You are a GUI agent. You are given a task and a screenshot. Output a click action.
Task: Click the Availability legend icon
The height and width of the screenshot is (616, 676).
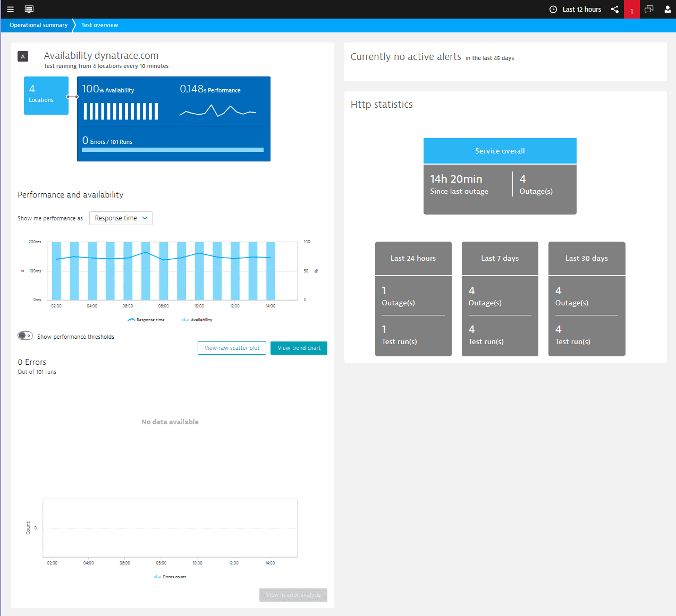(x=185, y=320)
